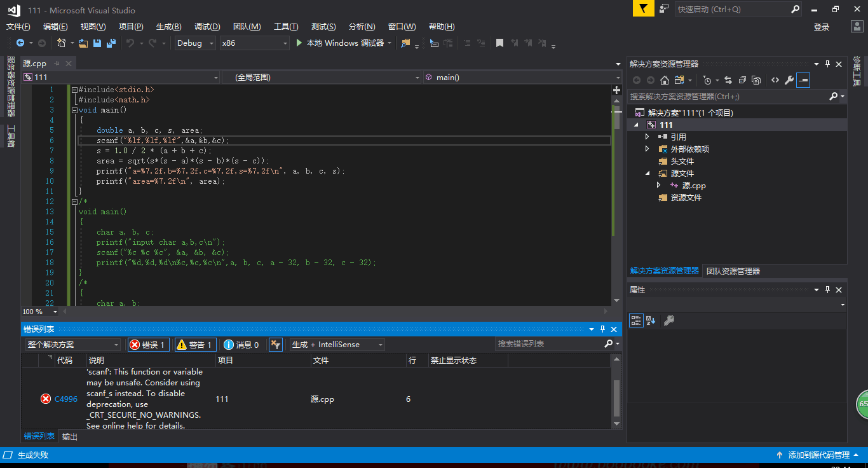Collapse the 源文件 folder node
Viewport: 868px width, 468px height.
pos(648,173)
